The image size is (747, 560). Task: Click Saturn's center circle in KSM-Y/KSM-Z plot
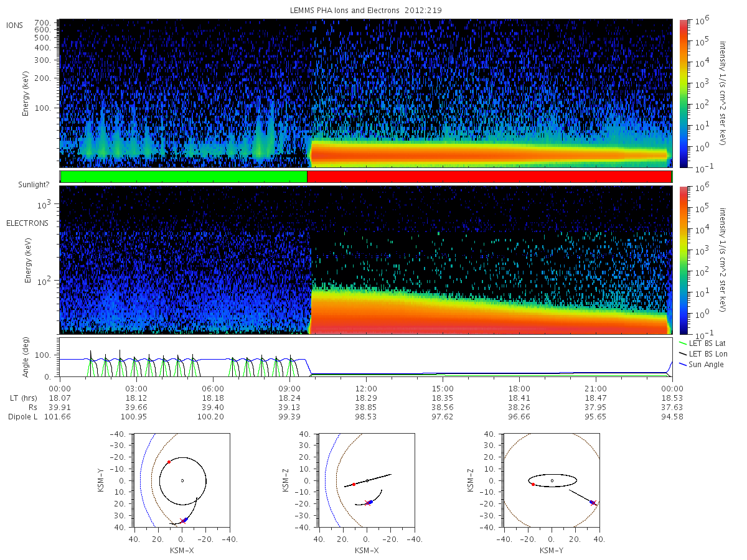(x=552, y=480)
